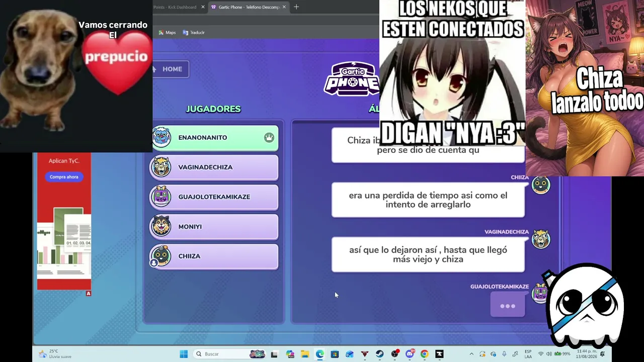Click the volume speaker tray icon

[x=549, y=354]
